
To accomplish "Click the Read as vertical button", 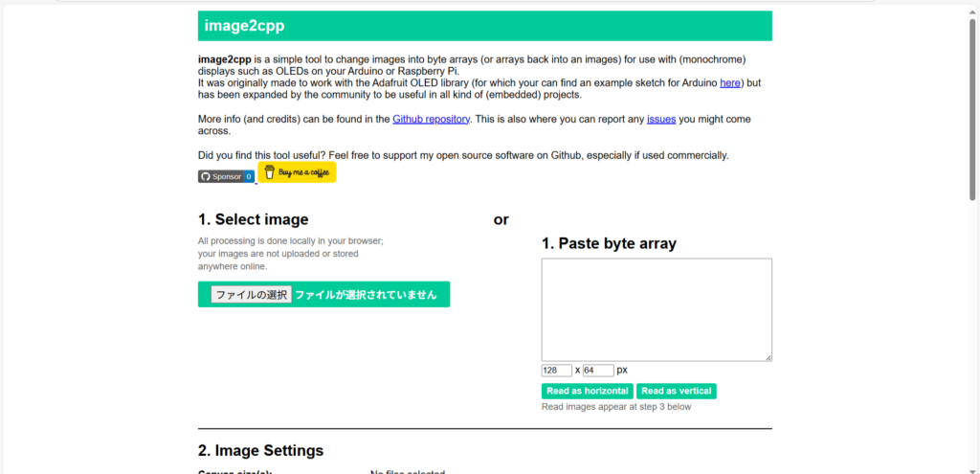I will click(x=677, y=391).
